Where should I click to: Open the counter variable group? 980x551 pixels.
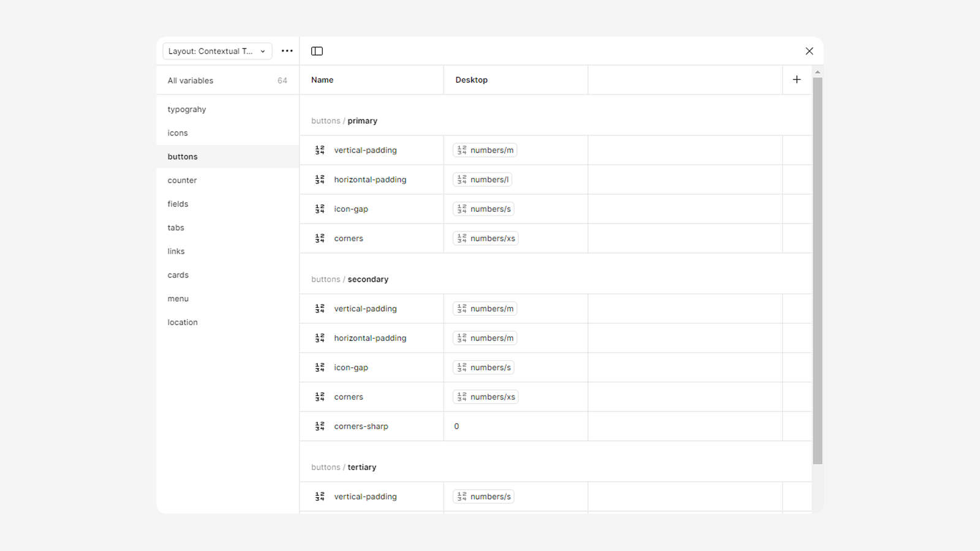coord(182,181)
